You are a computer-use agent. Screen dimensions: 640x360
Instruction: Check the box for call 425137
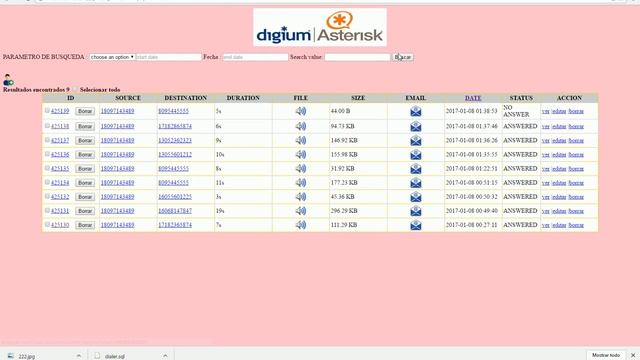tap(47, 140)
